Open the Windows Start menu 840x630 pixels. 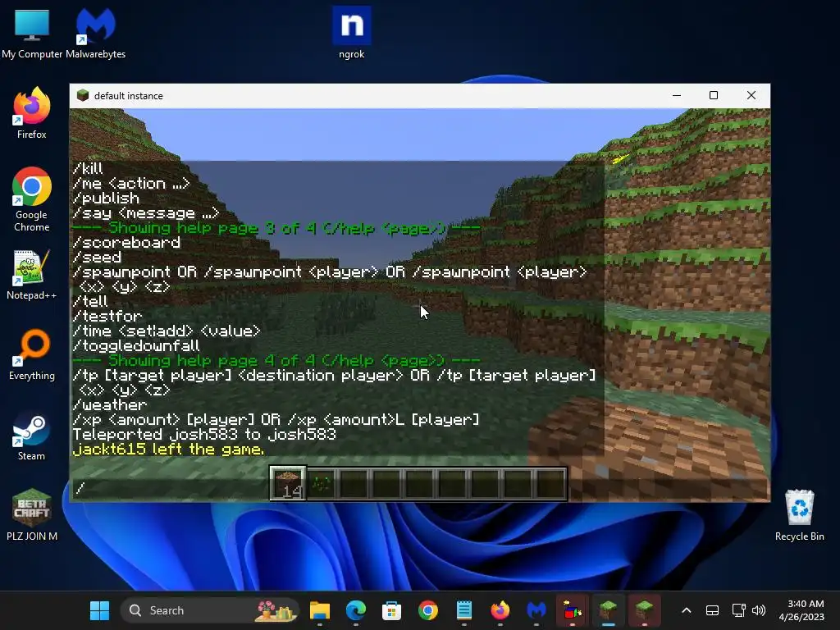tap(99, 610)
